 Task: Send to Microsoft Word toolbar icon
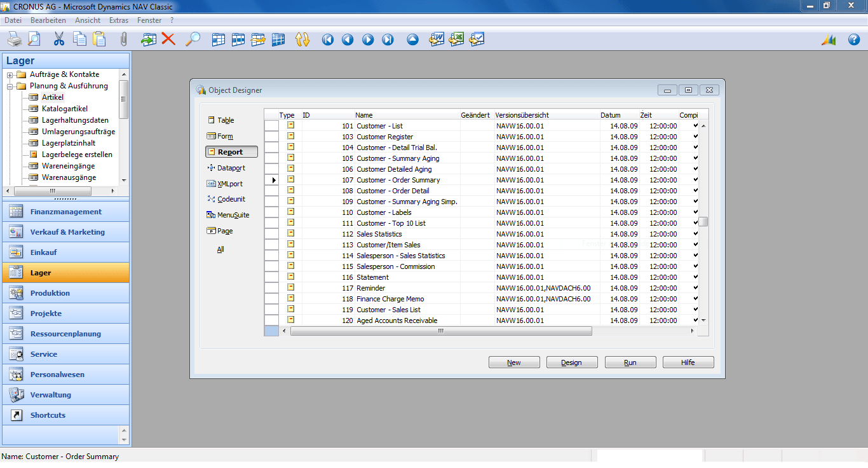[437, 39]
